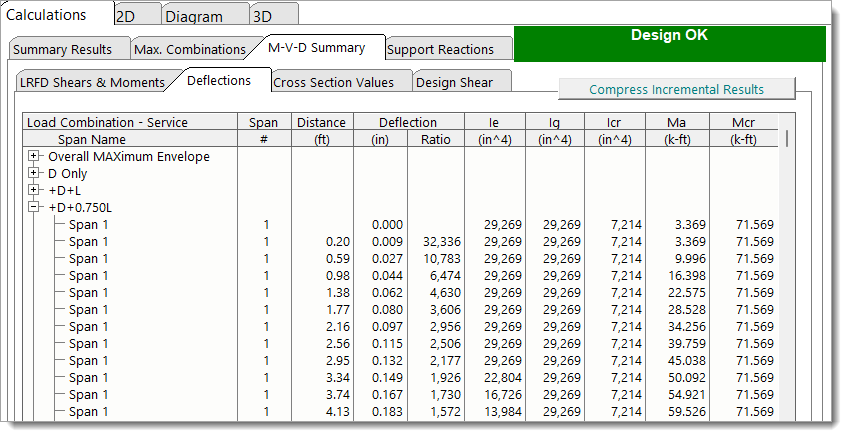Click the Distance (ft) column header
The image size is (847, 437).
(x=322, y=131)
